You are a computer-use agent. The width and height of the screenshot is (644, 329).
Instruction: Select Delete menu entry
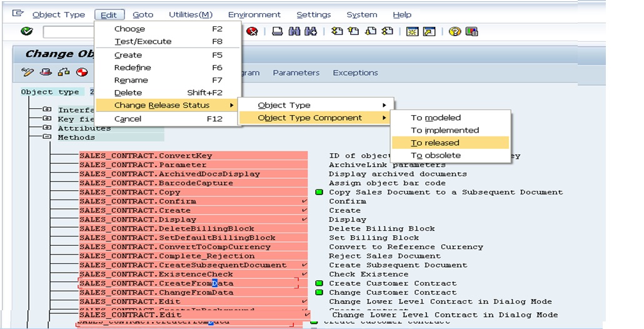click(x=168, y=93)
